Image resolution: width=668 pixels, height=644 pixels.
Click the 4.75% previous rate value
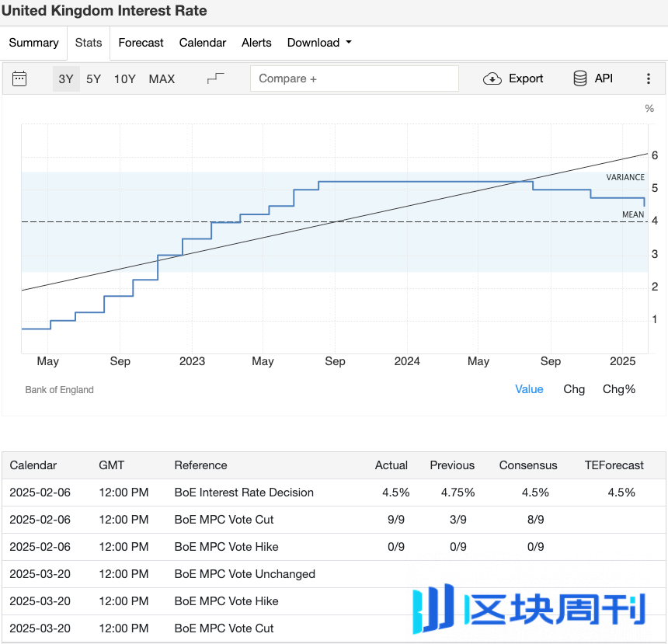pos(458,493)
